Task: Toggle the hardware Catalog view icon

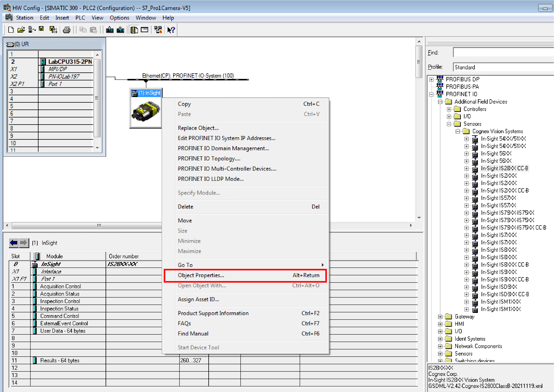Action: coord(134,30)
